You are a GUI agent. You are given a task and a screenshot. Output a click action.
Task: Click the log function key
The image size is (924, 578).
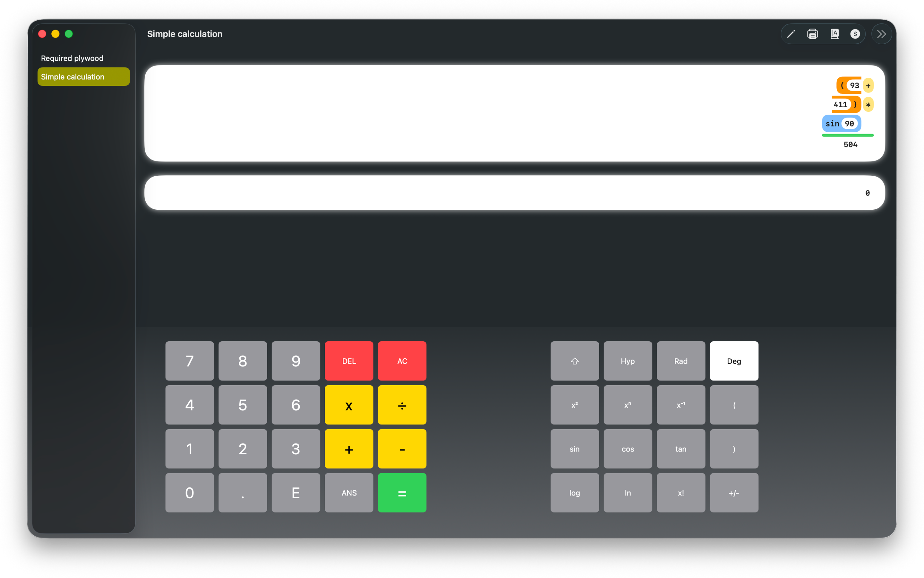[574, 493]
